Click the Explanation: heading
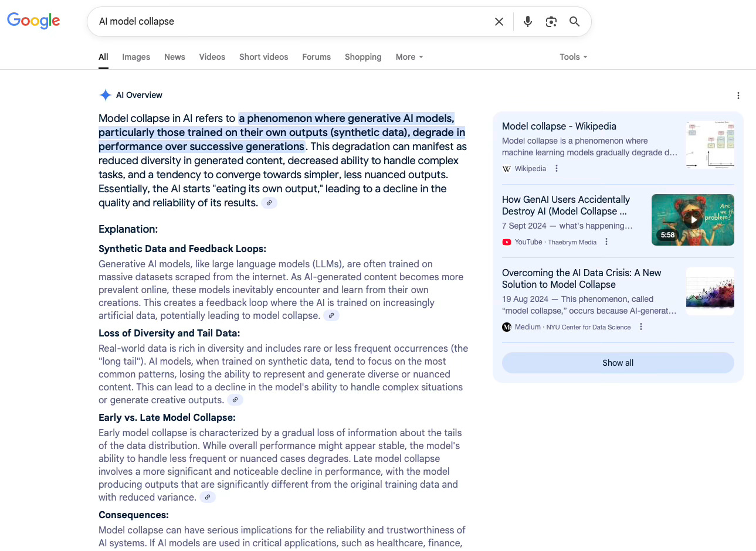Viewport: 756px width, 551px height. (128, 229)
